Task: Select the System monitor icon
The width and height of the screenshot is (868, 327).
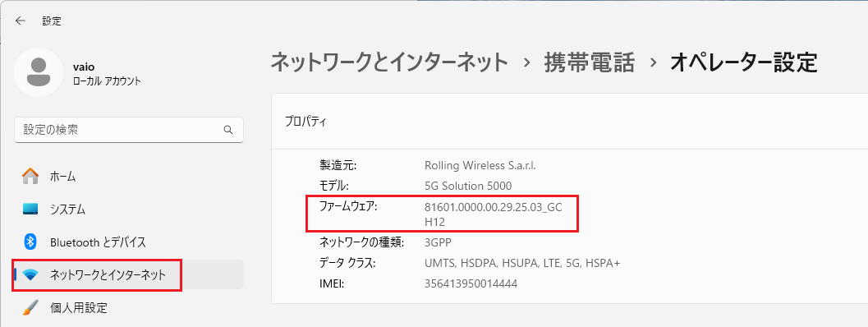Action: [30, 209]
